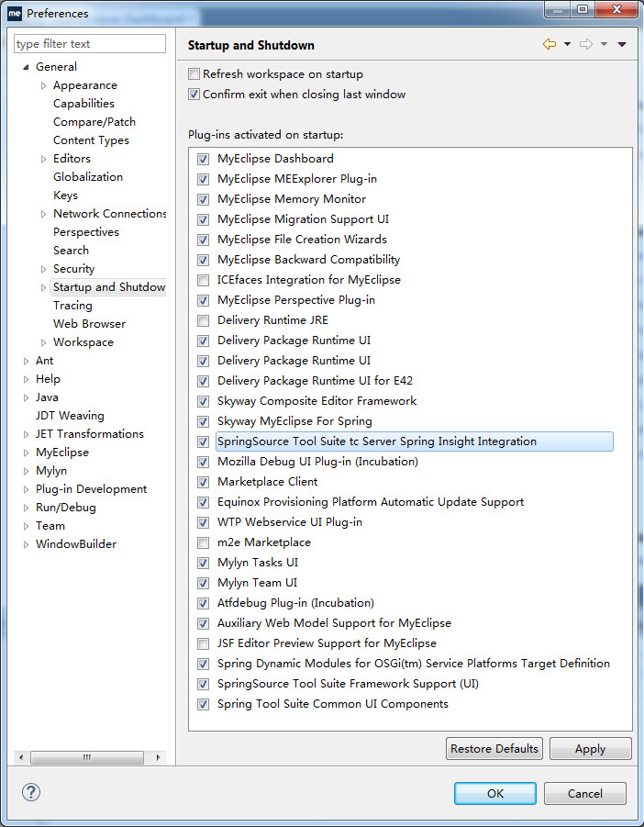Image resolution: width=644 pixels, height=827 pixels.
Task: Click the Apply button
Action: [590, 748]
